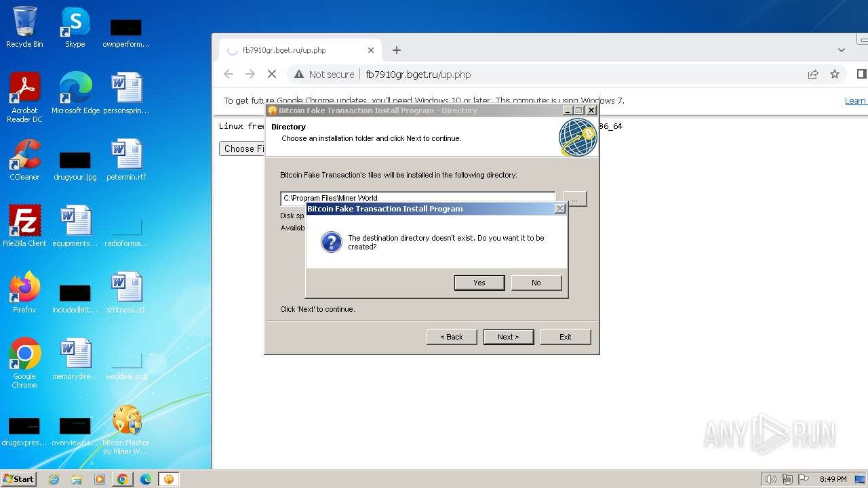The height and width of the screenshot is (488, 868).
Task: Open Edge from the taskbar
Action: click(x=146, y=479)
